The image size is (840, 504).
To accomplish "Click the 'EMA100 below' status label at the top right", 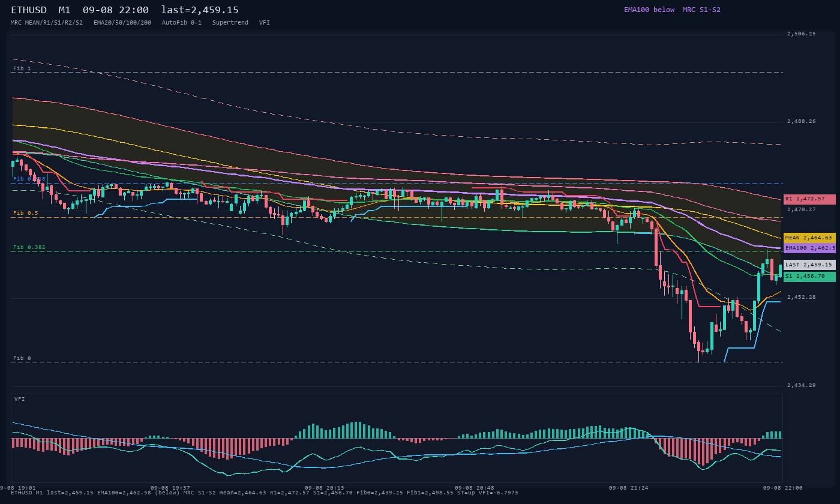I will point(649,10).
